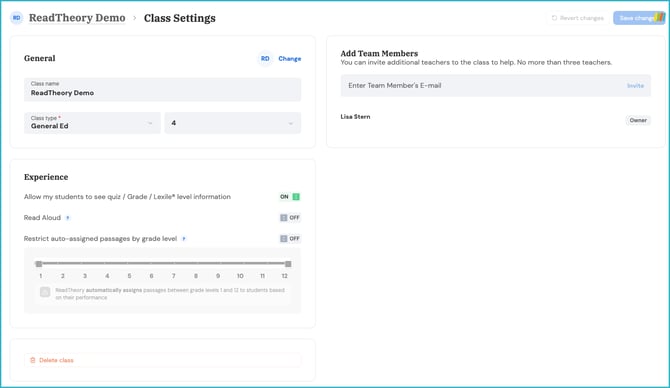
Task: Click the Class Settings page title
Action: coord(179,18)
